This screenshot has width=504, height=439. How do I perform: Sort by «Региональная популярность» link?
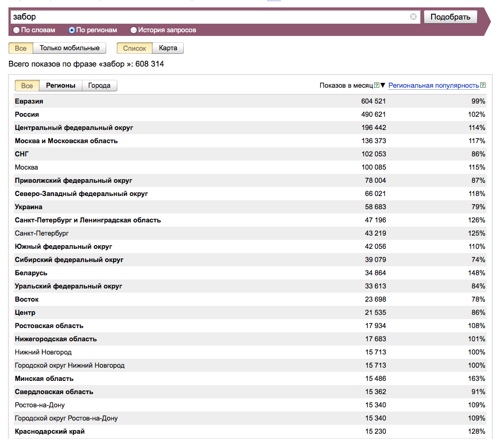[x=433, y=86]
